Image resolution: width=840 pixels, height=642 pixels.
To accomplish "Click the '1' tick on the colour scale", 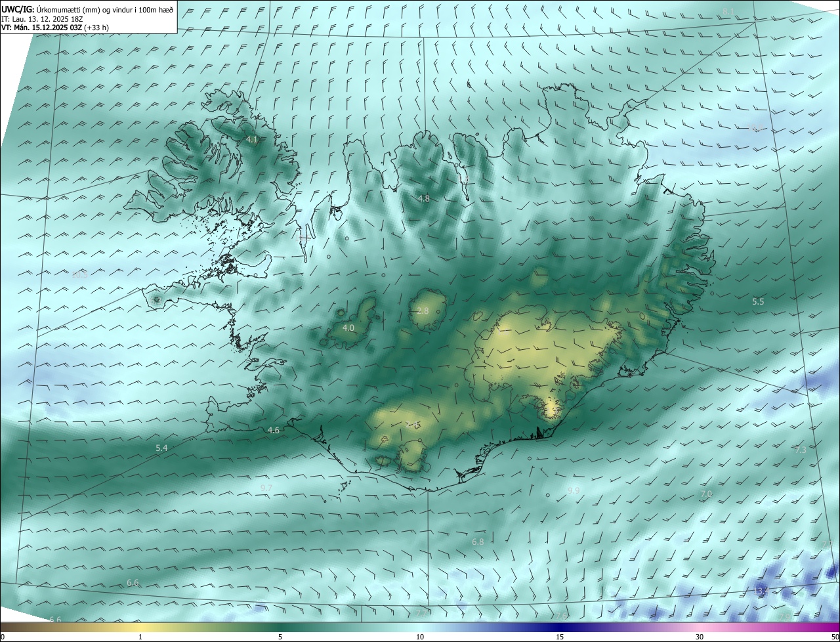I will tap(140, 637).
